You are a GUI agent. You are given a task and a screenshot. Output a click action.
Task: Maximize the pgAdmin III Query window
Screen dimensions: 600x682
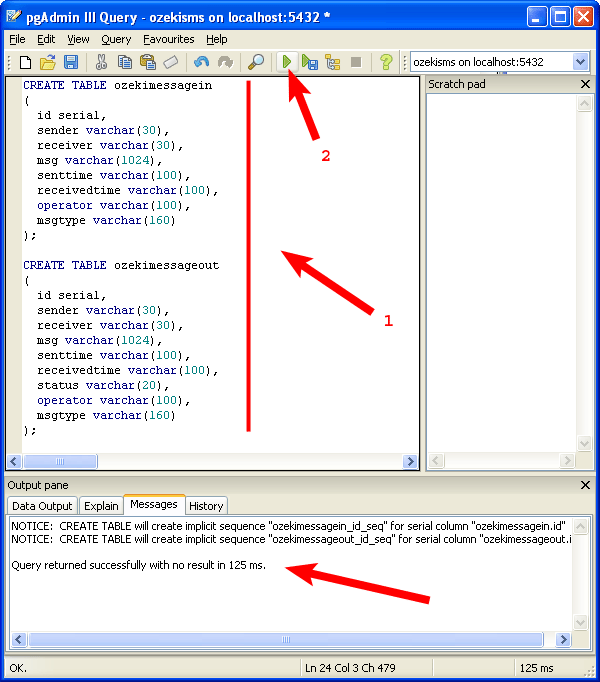coord(560,17)
